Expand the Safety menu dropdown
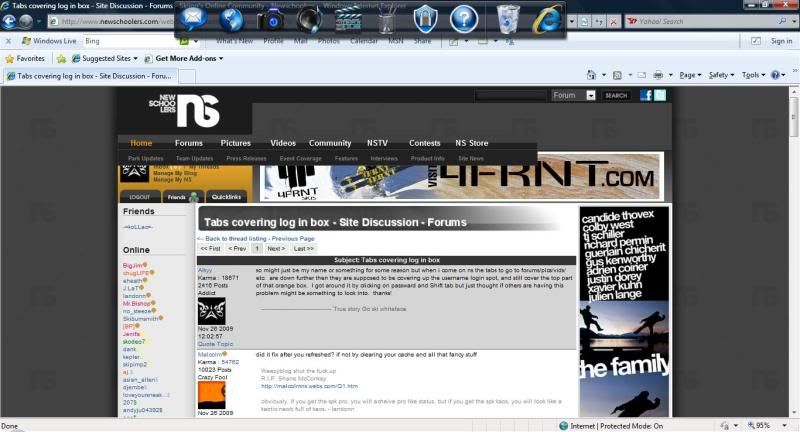This screenshot has width=800, height=432. 721,75
